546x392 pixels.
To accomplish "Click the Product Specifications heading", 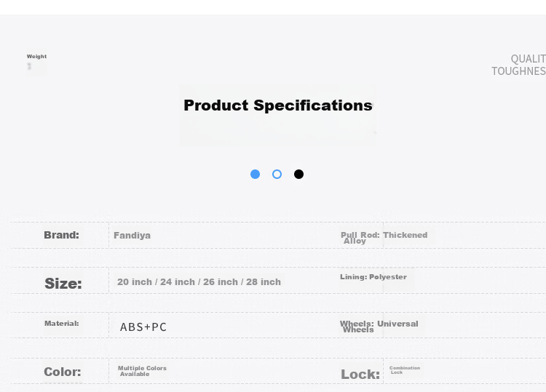I will 278,105.
